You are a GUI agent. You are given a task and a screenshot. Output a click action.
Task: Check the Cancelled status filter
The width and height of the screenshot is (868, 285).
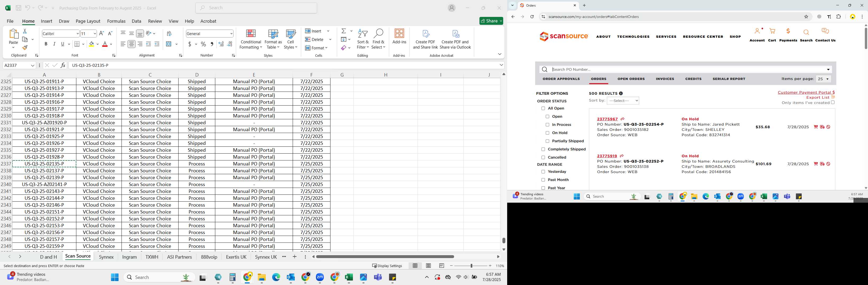click(543, 158)
